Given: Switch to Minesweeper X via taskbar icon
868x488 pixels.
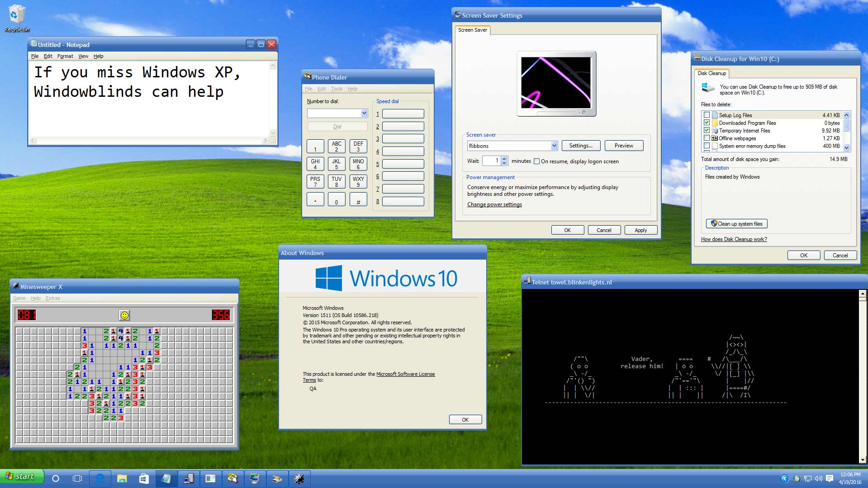Looking at the screenshot, I should [x=299, y=479].
